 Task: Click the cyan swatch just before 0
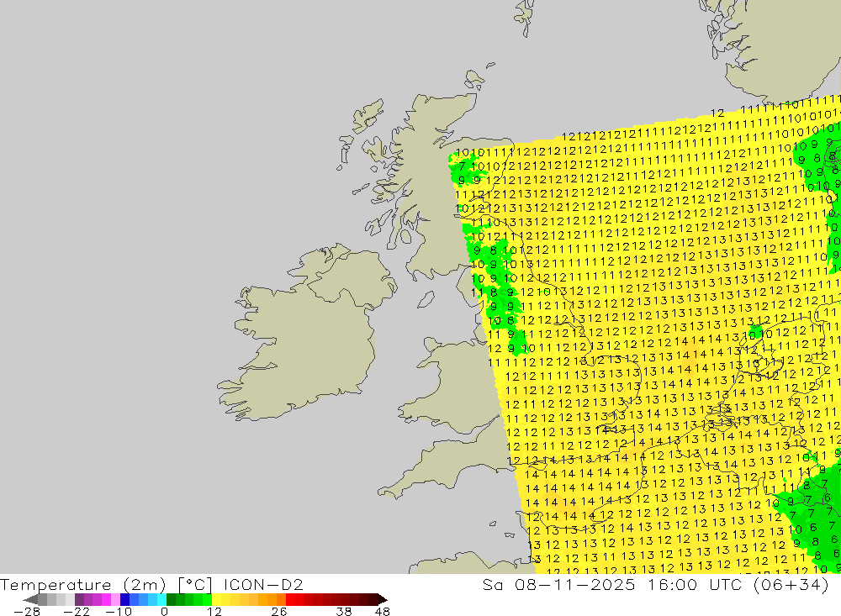161,599
